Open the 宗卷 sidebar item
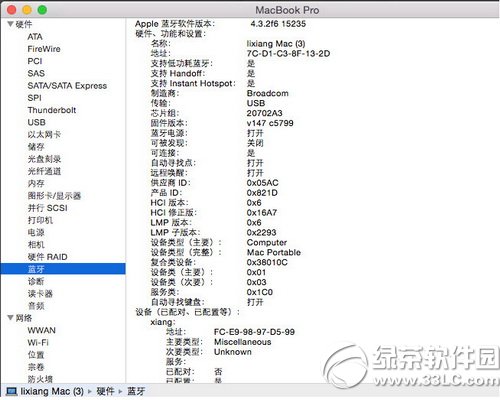 click(x=36, y=367)
